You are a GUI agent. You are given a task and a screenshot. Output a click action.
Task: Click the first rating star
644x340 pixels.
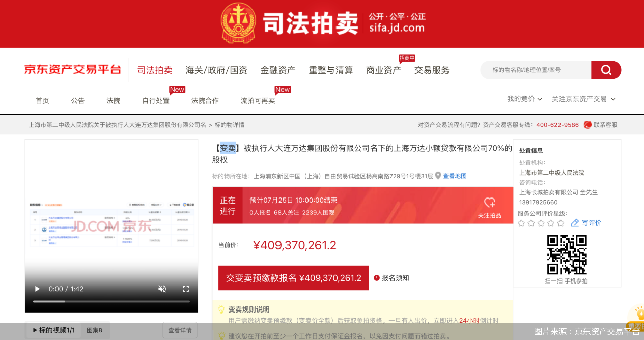(521, 223)
